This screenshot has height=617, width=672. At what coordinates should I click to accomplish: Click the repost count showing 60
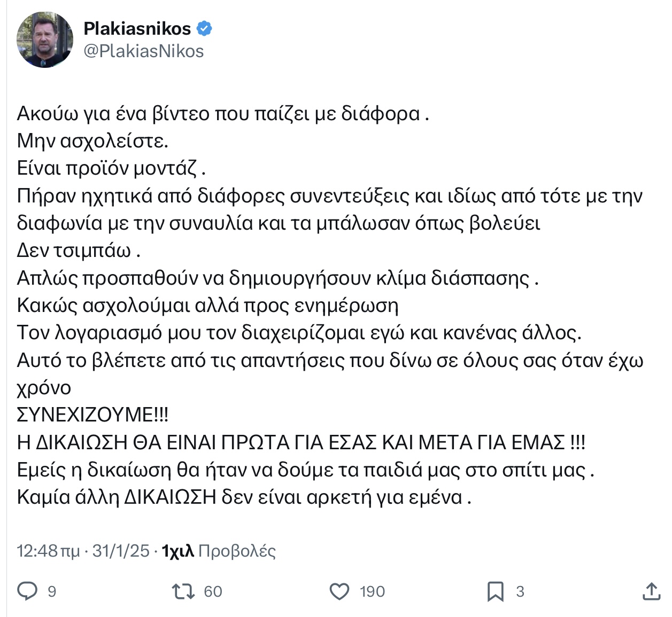click(213, 592)
